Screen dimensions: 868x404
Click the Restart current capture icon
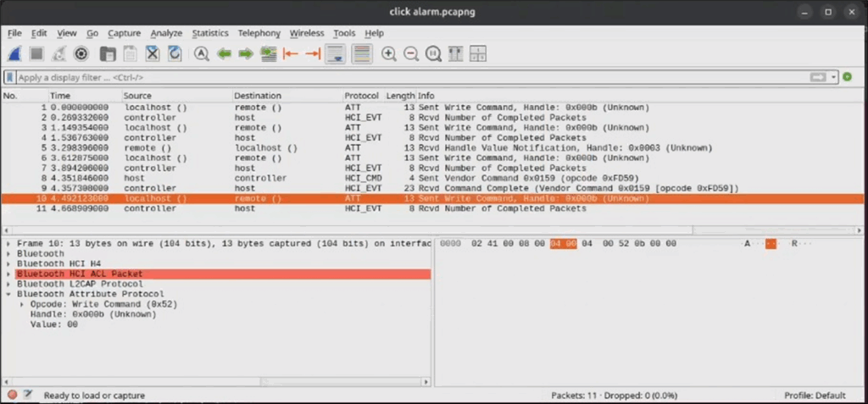tap(58, 53)
